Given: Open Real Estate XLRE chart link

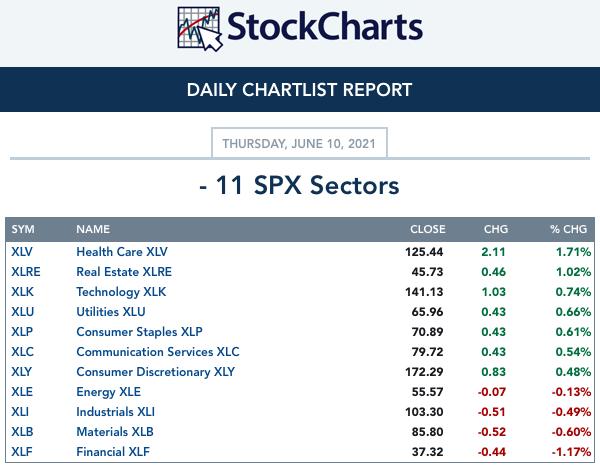Looking at the screenshot, I should coord(124,272).
